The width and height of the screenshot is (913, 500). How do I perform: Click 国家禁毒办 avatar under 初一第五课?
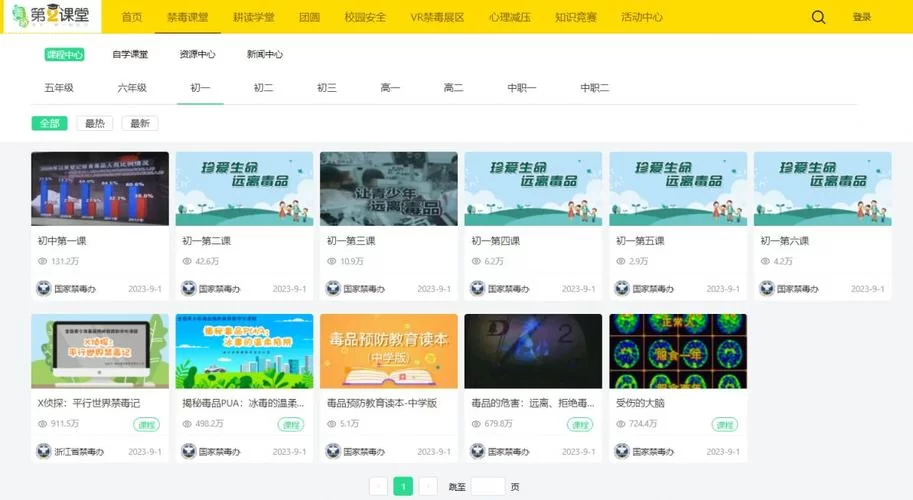tap(622, 288)
